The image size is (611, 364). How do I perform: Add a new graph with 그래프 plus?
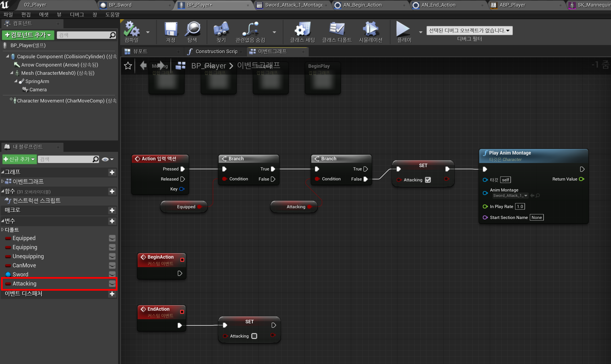click(112, 172)
